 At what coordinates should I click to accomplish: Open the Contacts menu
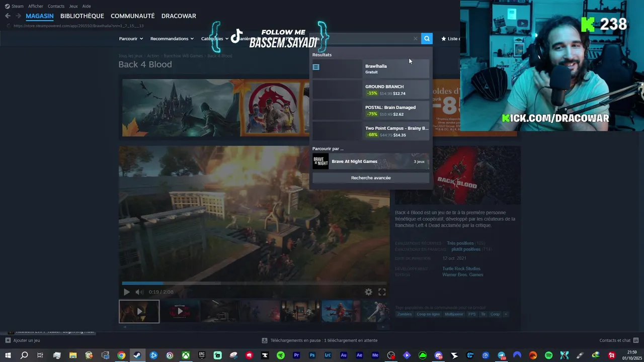click(56, 6)
